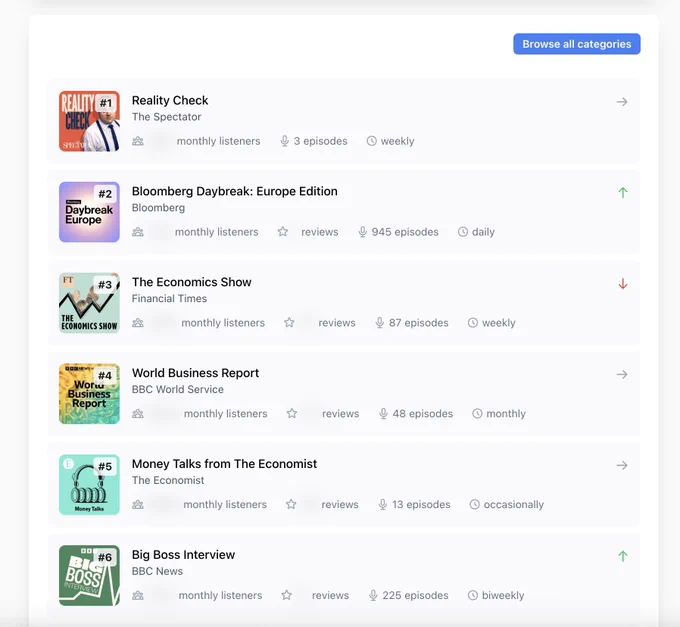This screenshot has width=680, height=627.
Task: Click the microphone icon beside 87 episodes
Action: pyautogui.click(x=379, y=323)
